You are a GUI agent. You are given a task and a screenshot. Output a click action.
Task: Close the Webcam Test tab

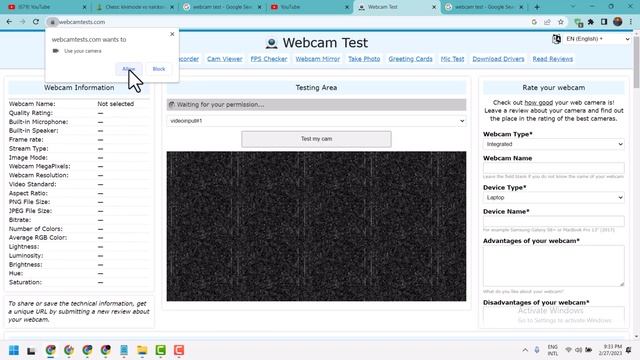tap(434, 7)
